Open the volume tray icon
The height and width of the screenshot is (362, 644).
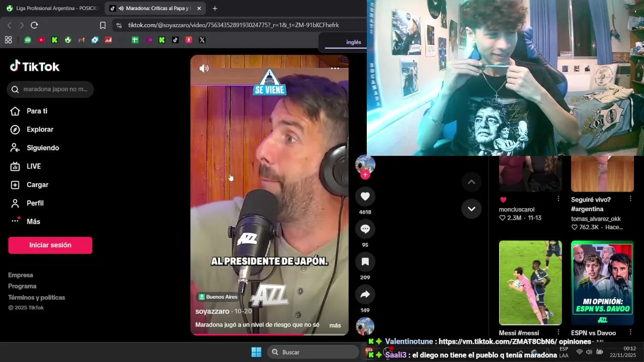tap(589, 352)
